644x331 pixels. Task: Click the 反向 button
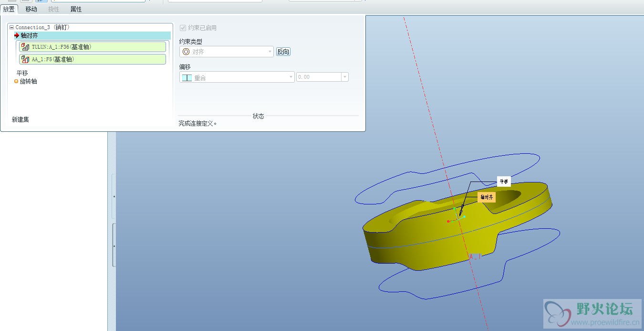(283, 52)
